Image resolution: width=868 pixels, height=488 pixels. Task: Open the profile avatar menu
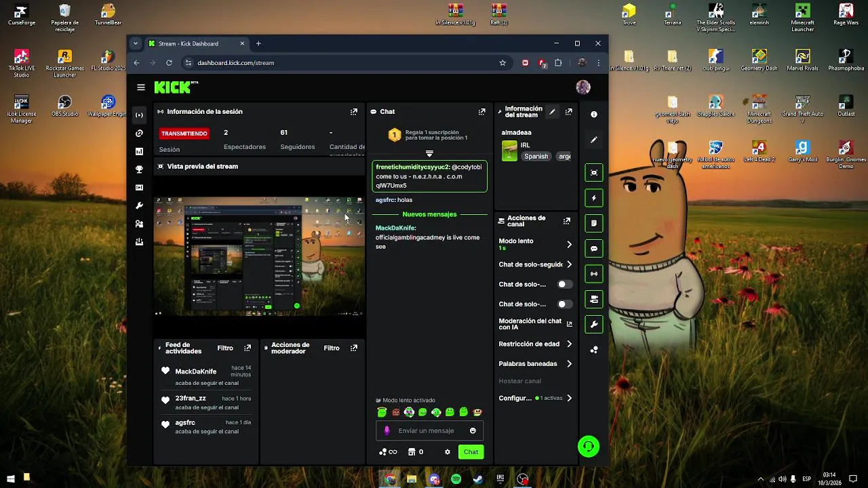(583, 87)
